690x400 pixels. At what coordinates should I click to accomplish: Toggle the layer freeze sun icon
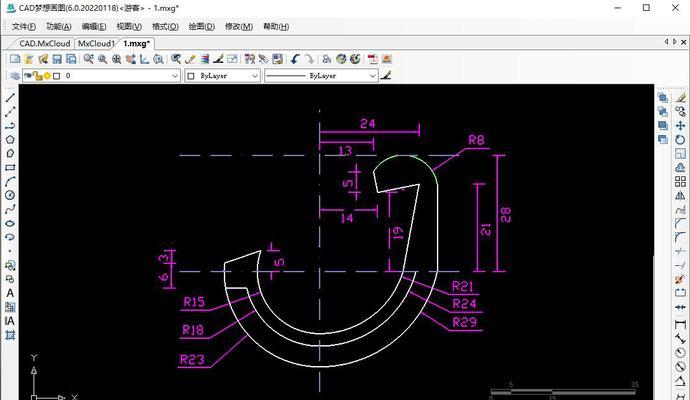(47, 76)
